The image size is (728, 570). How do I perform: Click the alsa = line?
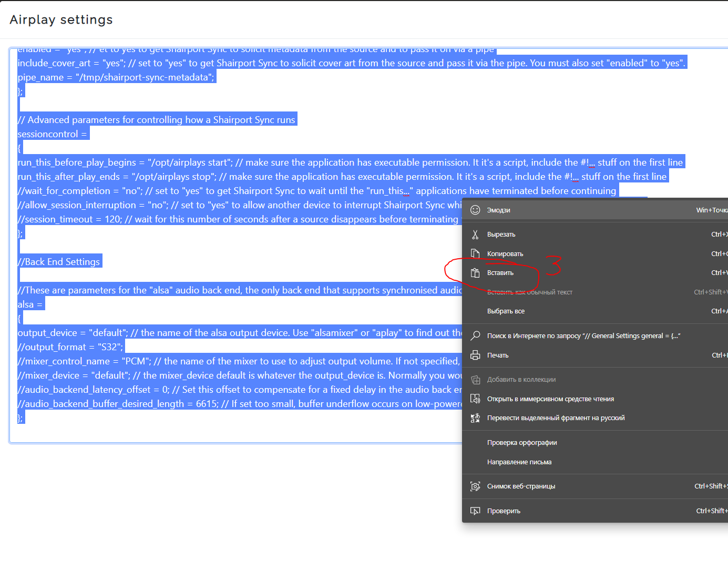pos(30,304)
